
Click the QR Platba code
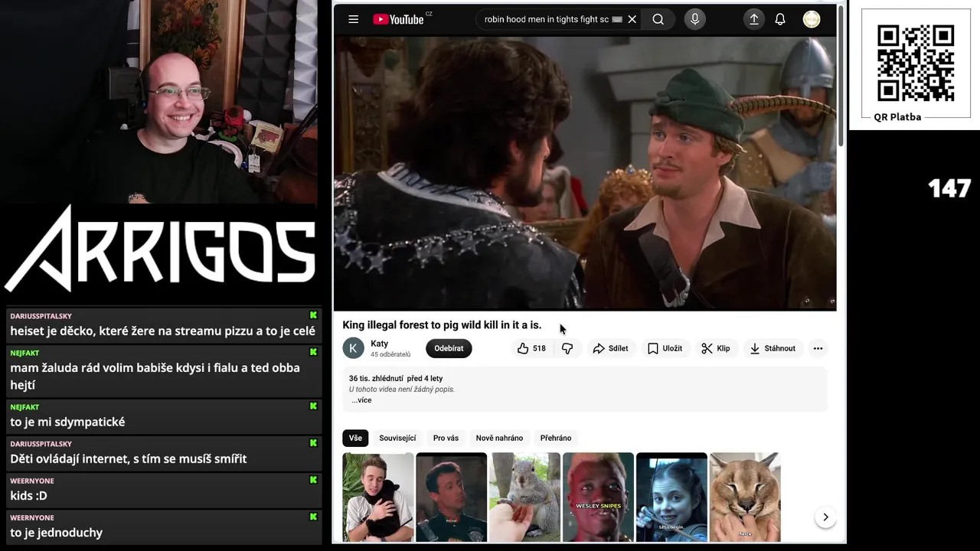coord(916,63)
